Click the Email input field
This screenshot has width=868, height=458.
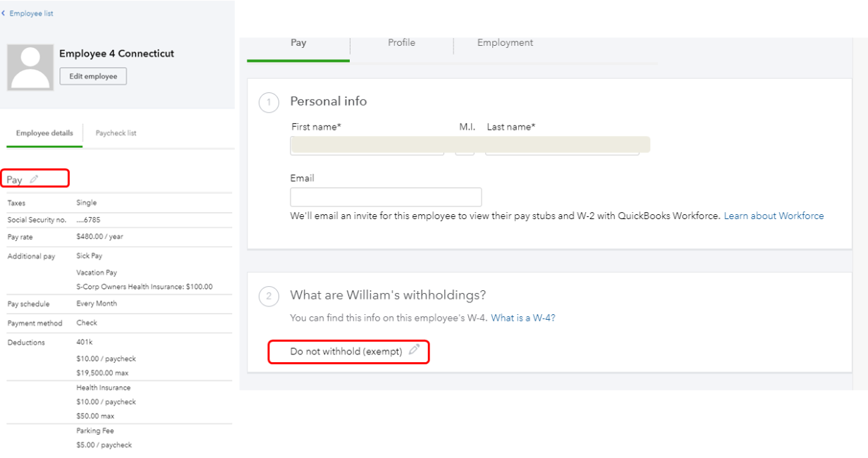click(386, 197)
